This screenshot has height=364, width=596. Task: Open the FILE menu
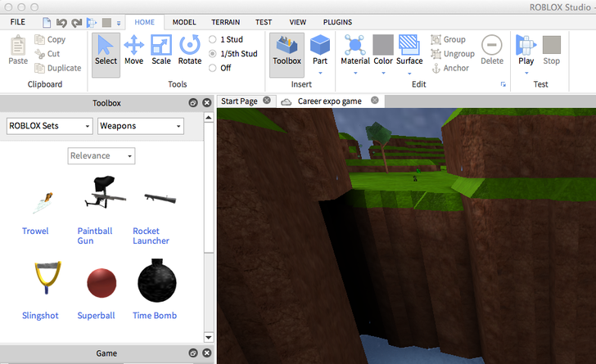17,22
